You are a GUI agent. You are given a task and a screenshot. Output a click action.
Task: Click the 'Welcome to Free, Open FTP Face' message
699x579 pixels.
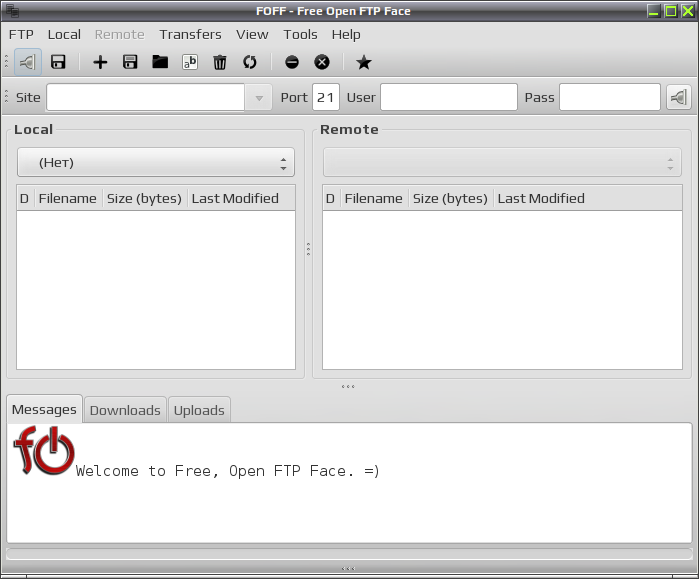pos(228,471)
